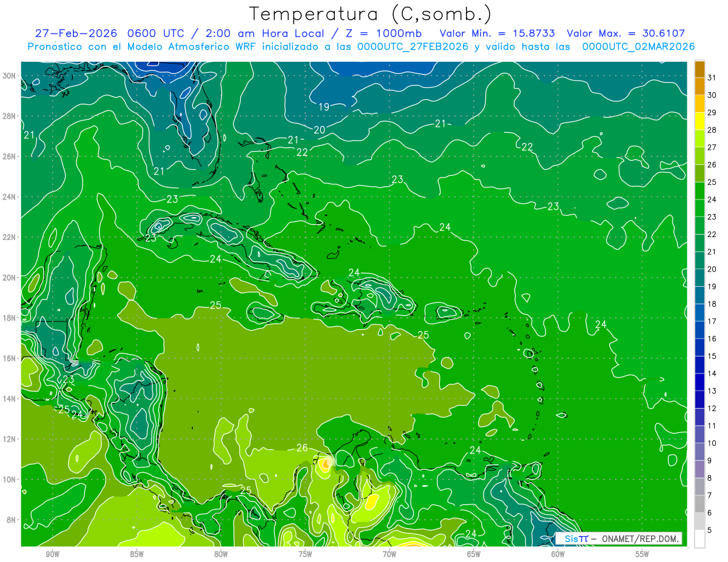This screenshot has width=728, height=562.
Task: Click the "20" contour label on the map
Action: tap(320, 130)
